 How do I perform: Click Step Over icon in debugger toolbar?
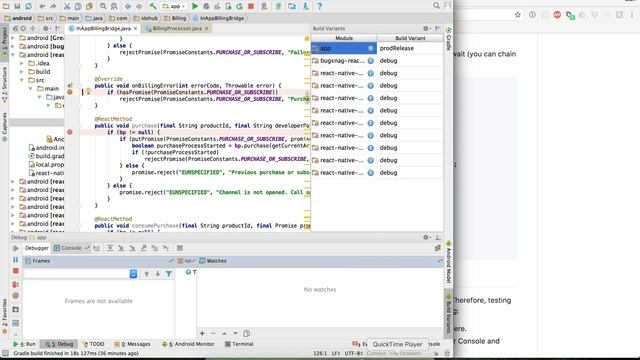pos(110,248)
